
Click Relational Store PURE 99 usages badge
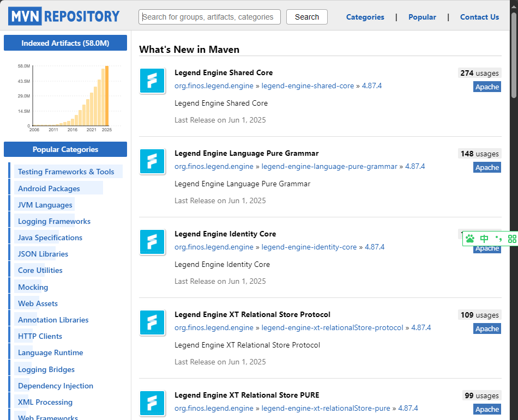pyautogui.click(x=481, y=395)
